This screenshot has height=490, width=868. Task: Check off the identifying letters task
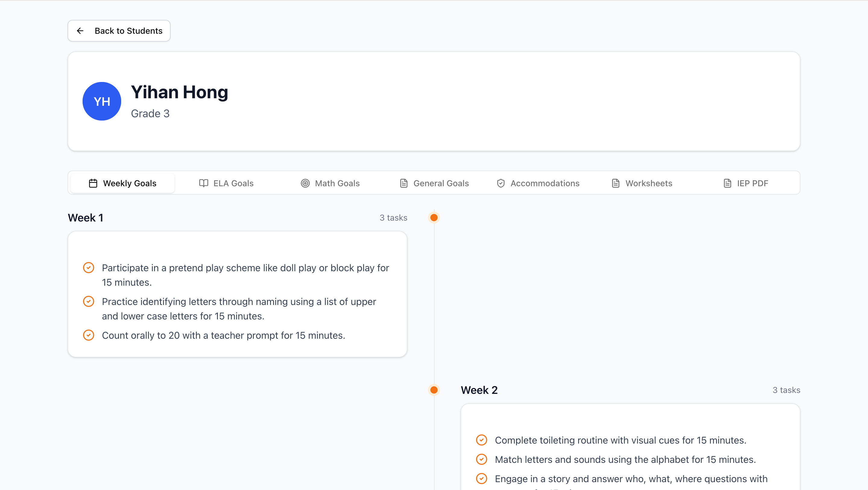[x=89, y=301]
